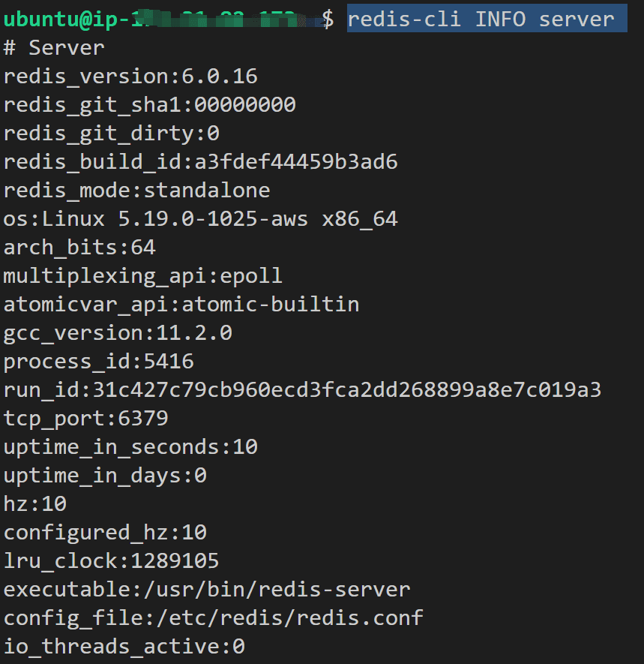Click the lru_clock:1289105 line
Screen dimensions: 644x664
[111, 561]
